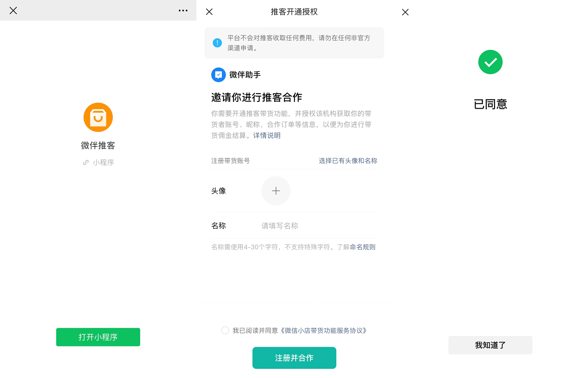Click the 微伴推客 mini program name

point(98,146)
